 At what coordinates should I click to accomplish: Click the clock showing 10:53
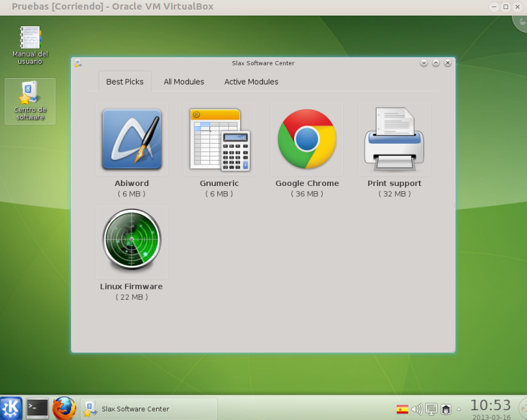point(491,406)
